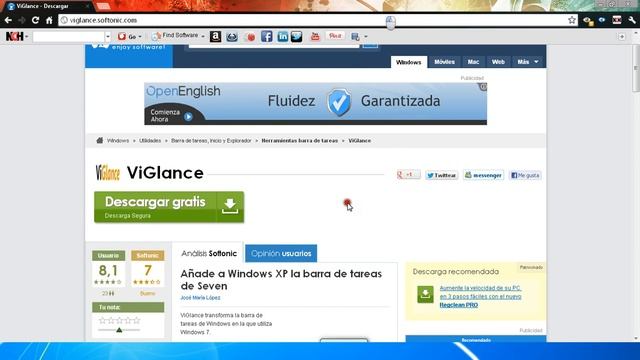The width and height of the screenshot is (640, 360).
Task: Bookmark the page with the star icon
Action: tap(572, 20)
